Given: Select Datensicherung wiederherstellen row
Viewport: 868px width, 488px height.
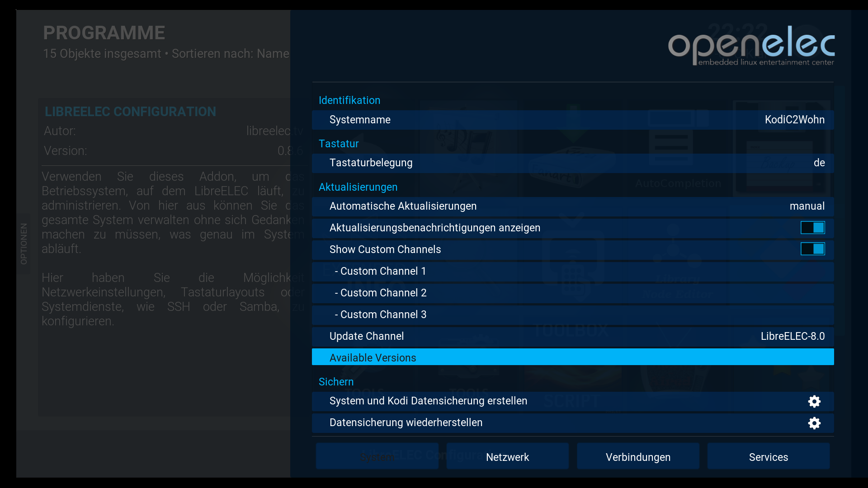Looking at the screenshot, I should click(573, 423).
